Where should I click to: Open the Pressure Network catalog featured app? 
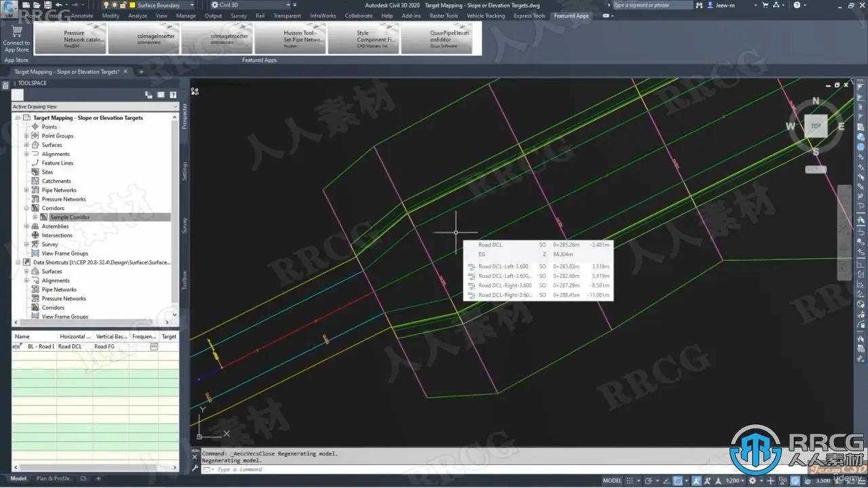pos(71,39)
